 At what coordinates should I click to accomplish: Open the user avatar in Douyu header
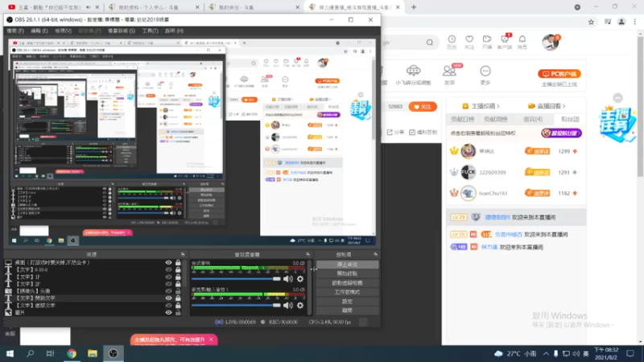[x=550, y=43]
